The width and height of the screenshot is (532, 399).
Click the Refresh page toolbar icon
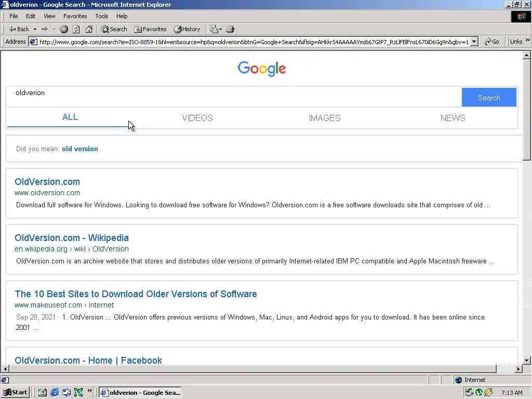[x=76, y=29]
